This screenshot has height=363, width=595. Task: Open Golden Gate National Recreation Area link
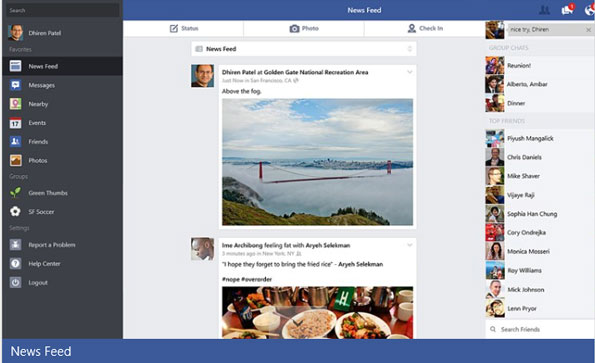[316, 72]
